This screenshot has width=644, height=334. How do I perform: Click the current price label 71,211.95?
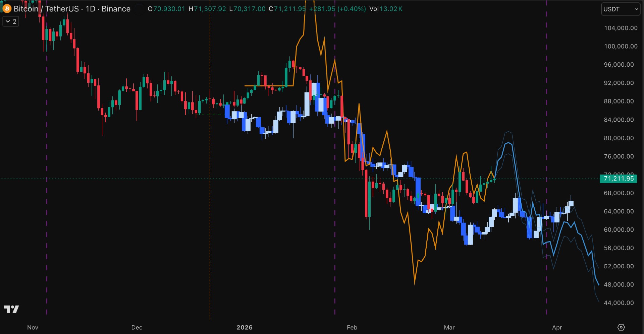pos(619,179)
